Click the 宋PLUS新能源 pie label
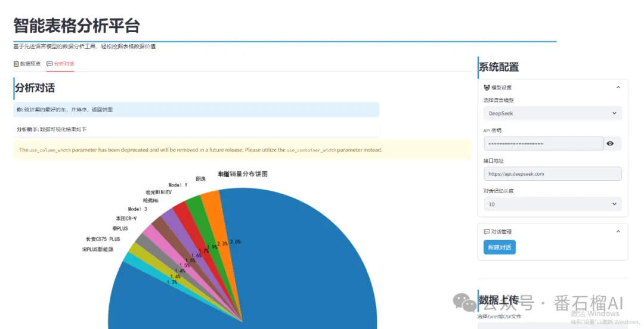The width and height of the screenshot is (644, 329). click(x=98, y=249)
